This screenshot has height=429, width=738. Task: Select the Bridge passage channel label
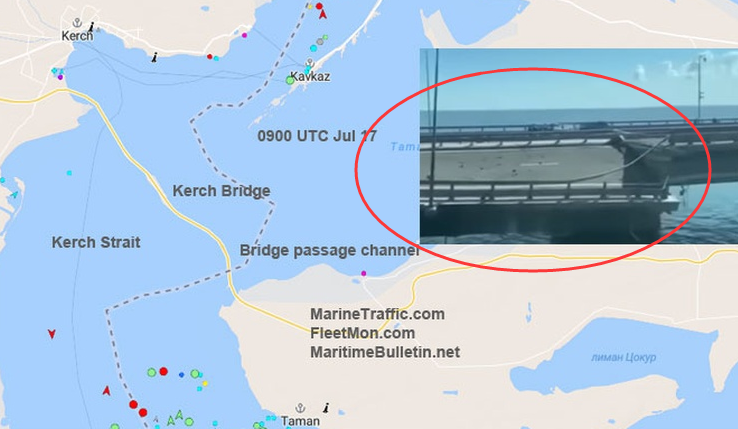click(x=329, y=250)
